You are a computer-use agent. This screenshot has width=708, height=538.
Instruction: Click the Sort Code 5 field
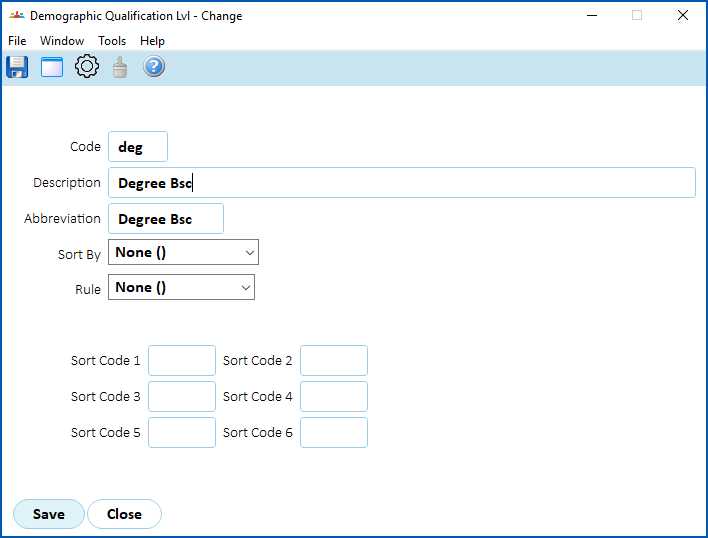pos(182,433)
